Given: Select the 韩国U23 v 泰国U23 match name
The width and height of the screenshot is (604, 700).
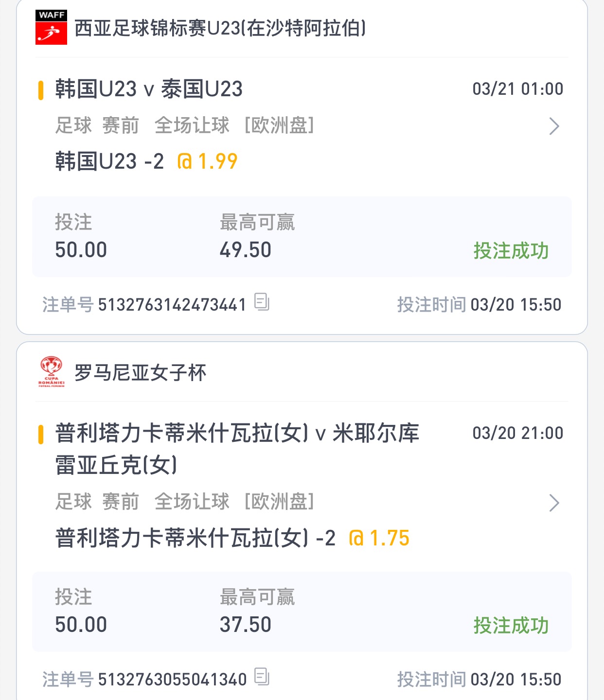Looking at the screenshot, I should point(149,89).
